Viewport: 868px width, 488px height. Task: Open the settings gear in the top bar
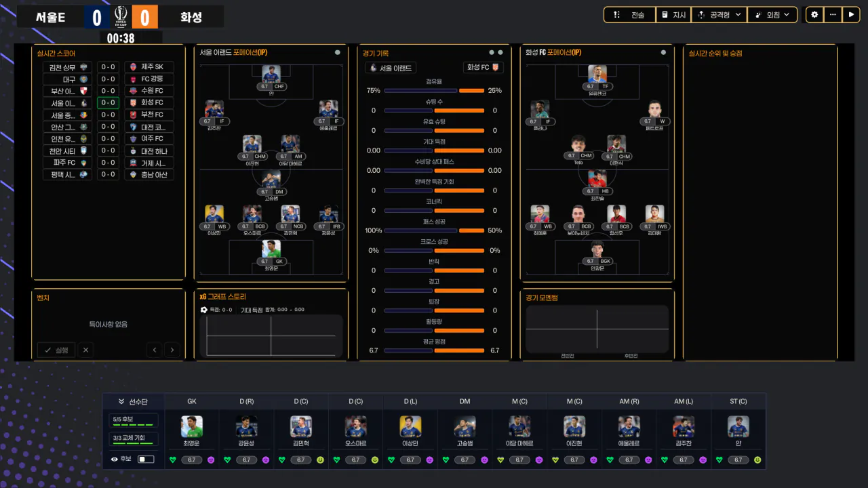click(814, 14)
